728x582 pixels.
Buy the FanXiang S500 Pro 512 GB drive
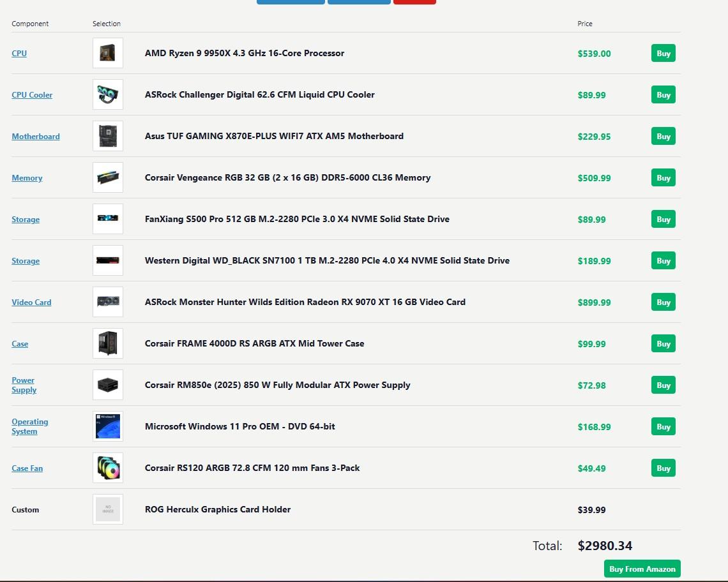(663, 219)
